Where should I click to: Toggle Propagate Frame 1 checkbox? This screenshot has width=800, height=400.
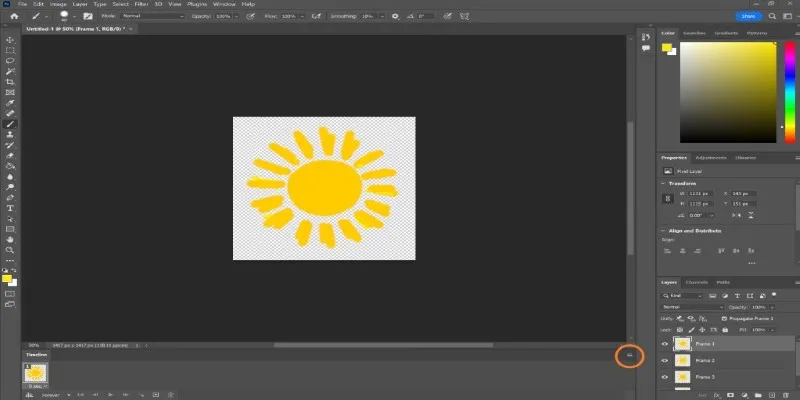tap(724, 318)
